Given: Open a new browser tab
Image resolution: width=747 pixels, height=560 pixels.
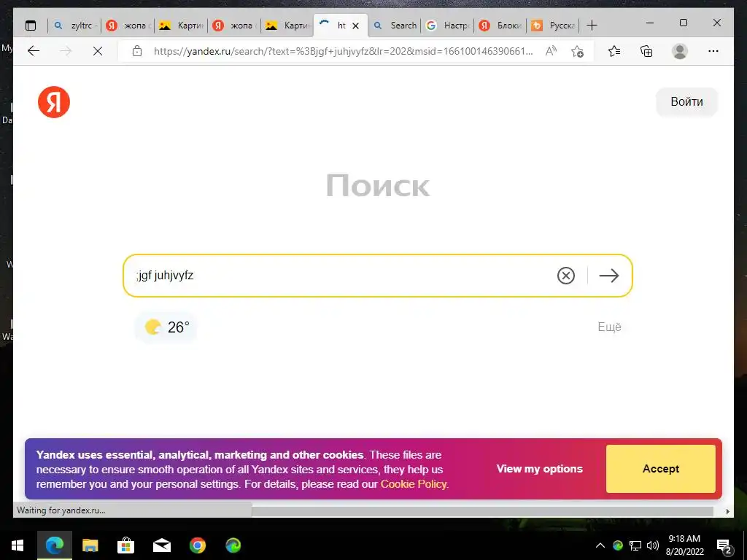Looking at the screenshot, I should pyautogui.click(x=592, y=26).
